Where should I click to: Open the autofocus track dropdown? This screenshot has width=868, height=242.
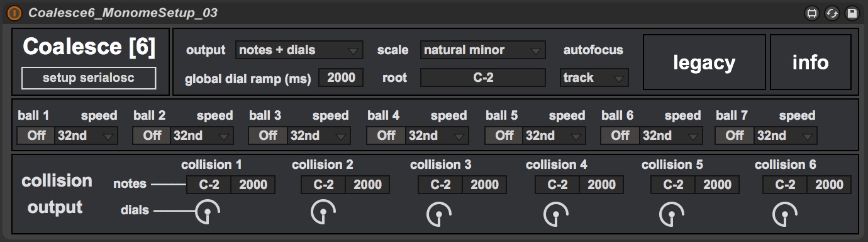pyautogui.click(x=594, y=78)
